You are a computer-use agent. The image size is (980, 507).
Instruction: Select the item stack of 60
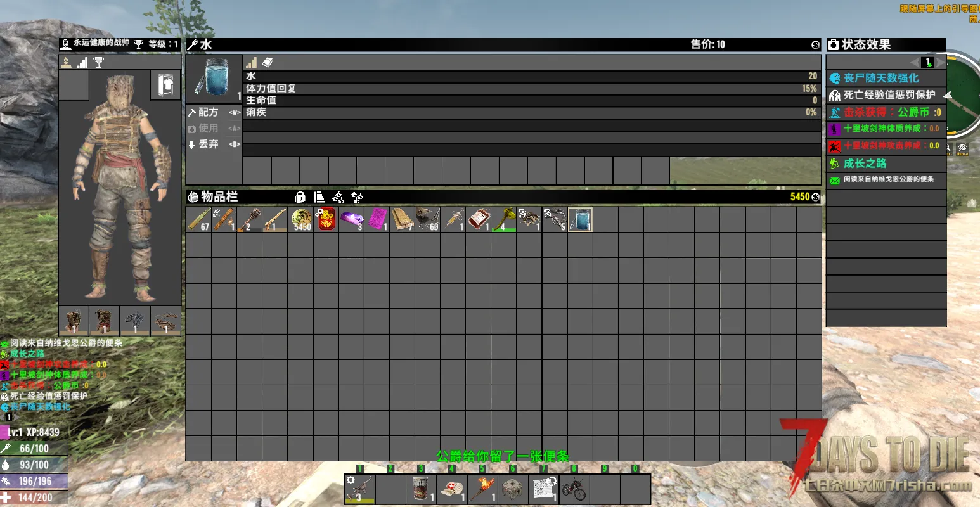tap(427, 220)
